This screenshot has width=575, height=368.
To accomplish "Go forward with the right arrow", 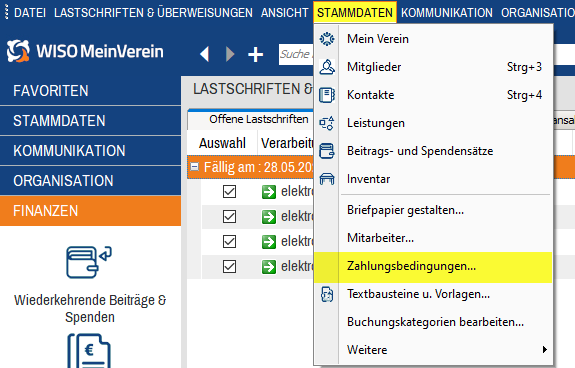I will 230,54.
